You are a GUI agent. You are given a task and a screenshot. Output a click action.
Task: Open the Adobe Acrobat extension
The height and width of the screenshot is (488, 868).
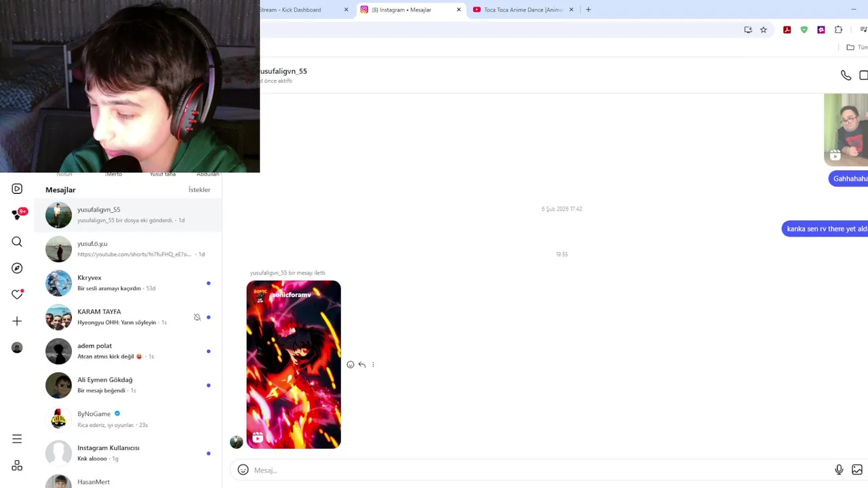pyautogui.click(x=787, y=30)
